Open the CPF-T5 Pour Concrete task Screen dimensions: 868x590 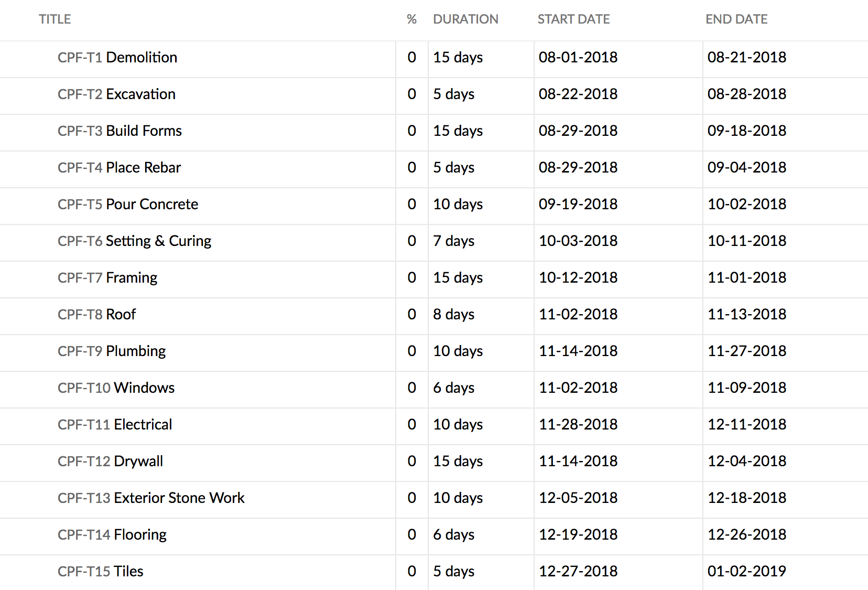128,205
